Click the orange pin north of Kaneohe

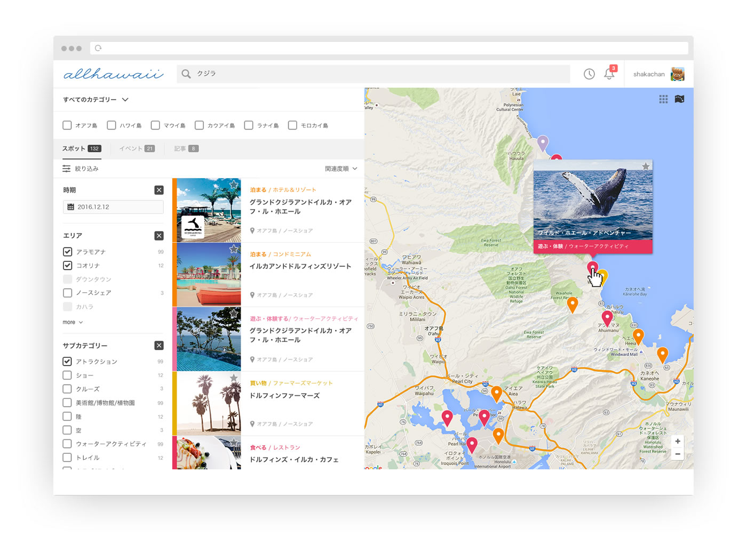click(x=663, y=354)
